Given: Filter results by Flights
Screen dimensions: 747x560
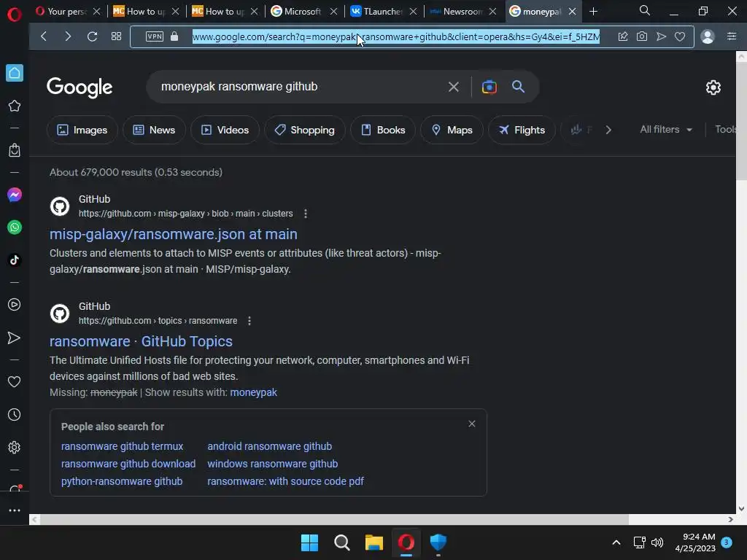Looking at the screenshot, I should point(522,130).
